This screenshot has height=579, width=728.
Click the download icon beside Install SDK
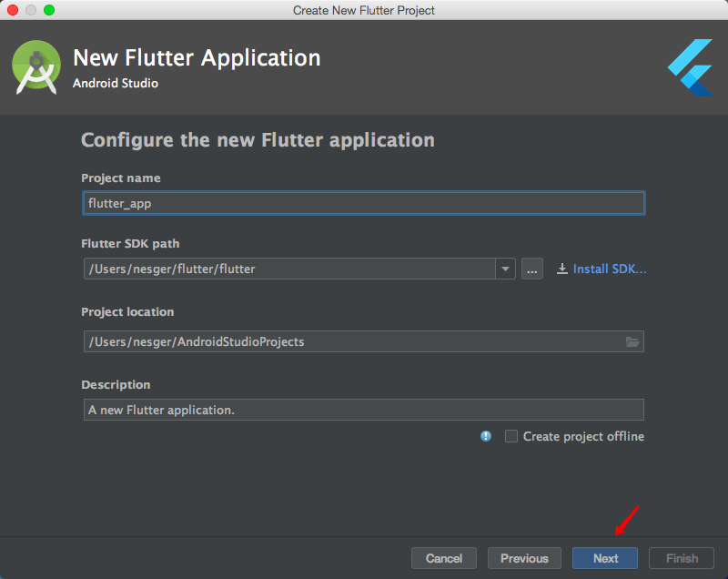pos(562,269)
